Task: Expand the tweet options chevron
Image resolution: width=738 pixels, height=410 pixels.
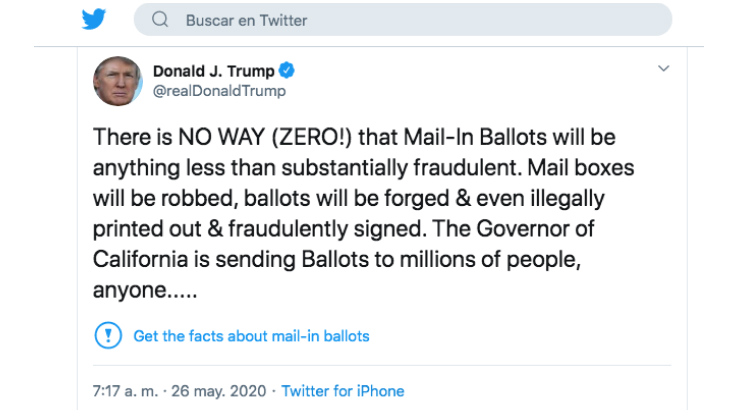Action: [x=663, y=69]
